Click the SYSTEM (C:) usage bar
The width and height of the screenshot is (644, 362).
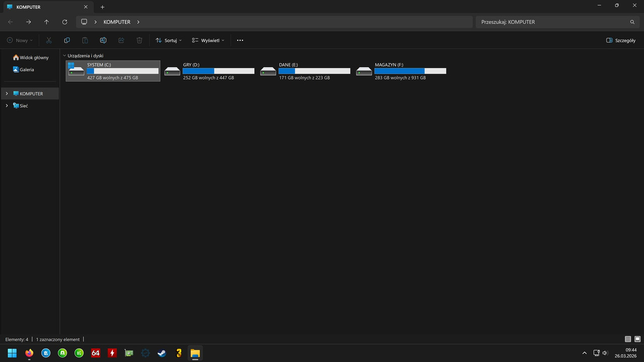coord(123,71)
